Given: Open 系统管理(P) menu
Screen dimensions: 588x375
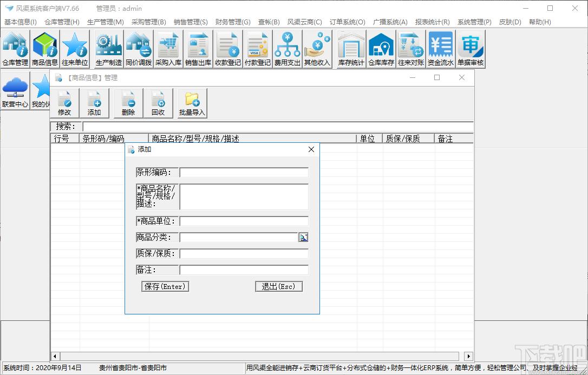Looking at the screenshot, I should [474, 22].
